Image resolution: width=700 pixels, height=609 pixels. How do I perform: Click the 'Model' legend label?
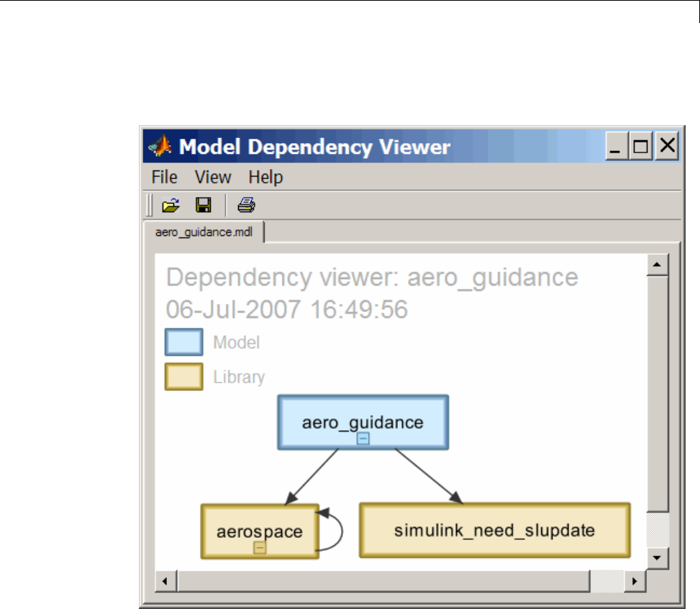(236, 343)
